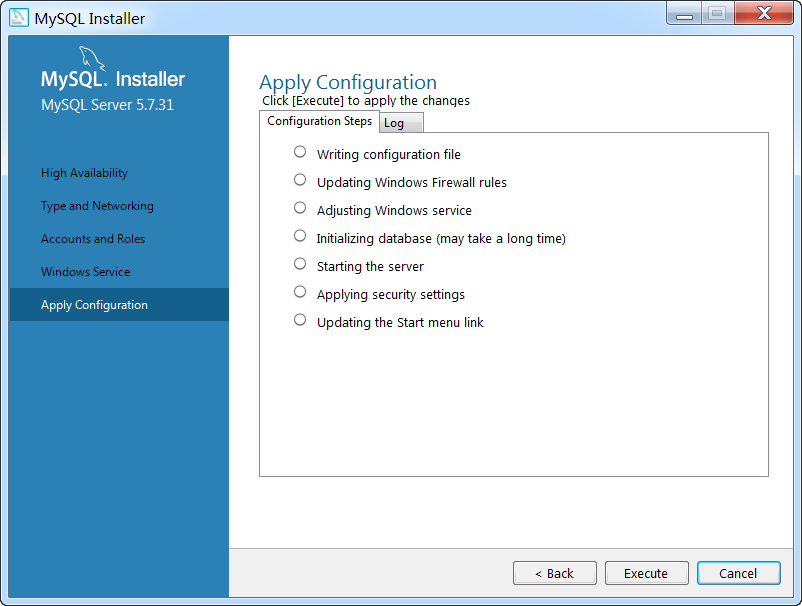The width and height of the screenshot is (802, 606).
Task: Click the 'MySQL. Installer' sidebar heading
Action: click(113, 79)
